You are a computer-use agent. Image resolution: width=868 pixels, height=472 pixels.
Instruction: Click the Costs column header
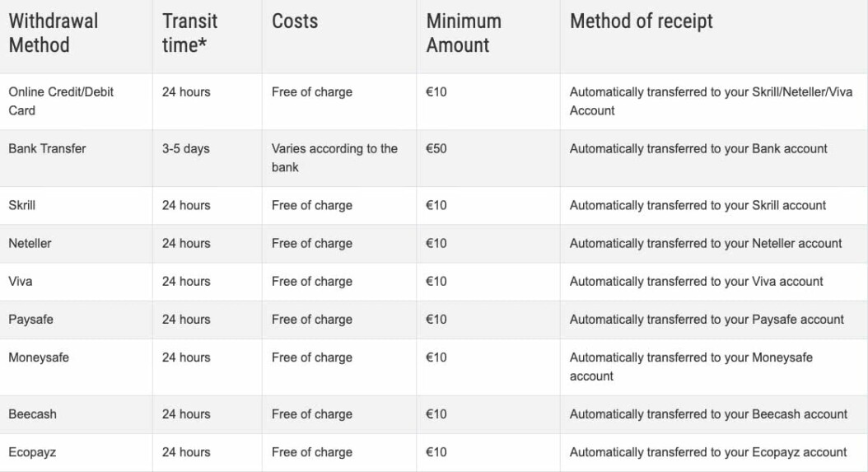(295, 22)
